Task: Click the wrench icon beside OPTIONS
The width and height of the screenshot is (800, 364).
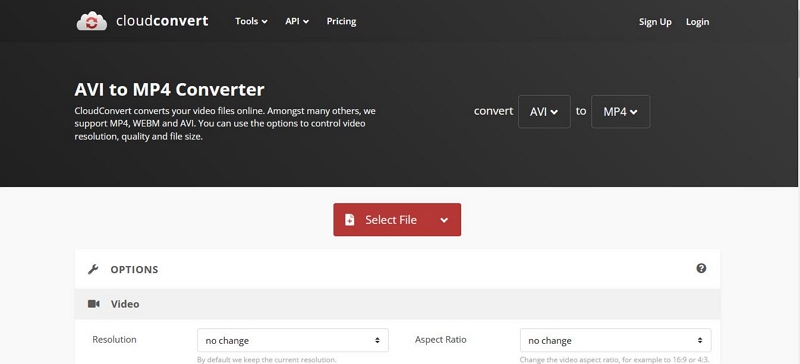Action: pos(93,270)
